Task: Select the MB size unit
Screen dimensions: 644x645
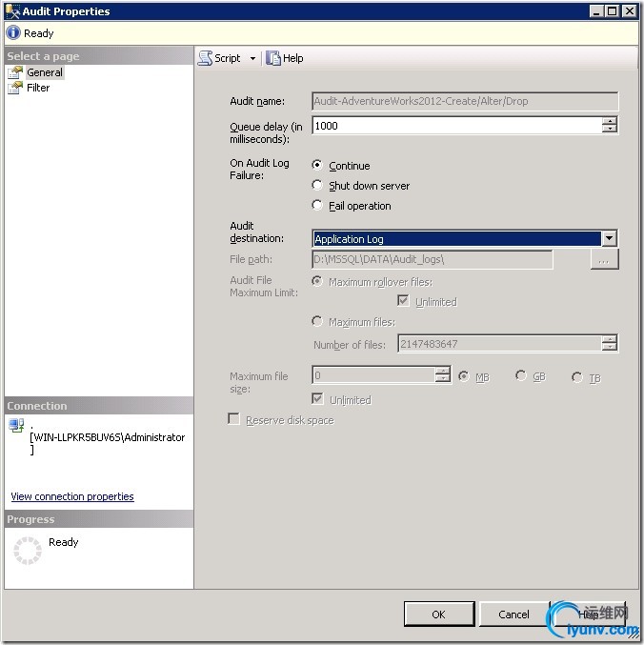Action: (464, 376)
